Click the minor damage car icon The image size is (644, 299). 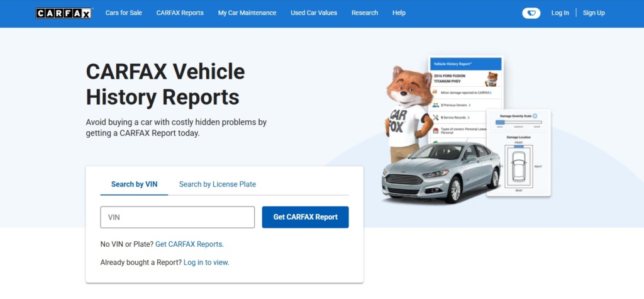pos(435,93)
